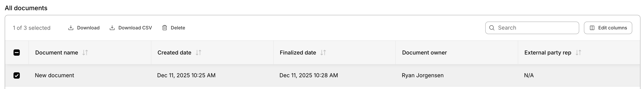Click the columns icon in Edit columns
The width and height of the screenshot is (644, 89).
coord(592,28)
